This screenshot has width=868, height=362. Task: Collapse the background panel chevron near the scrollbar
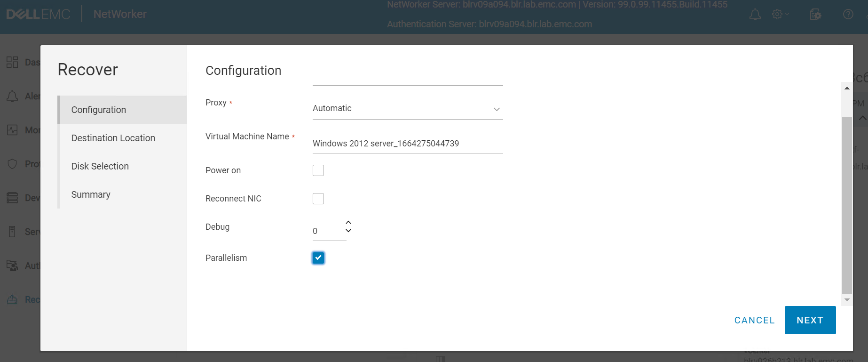click(x=862, y=118)
